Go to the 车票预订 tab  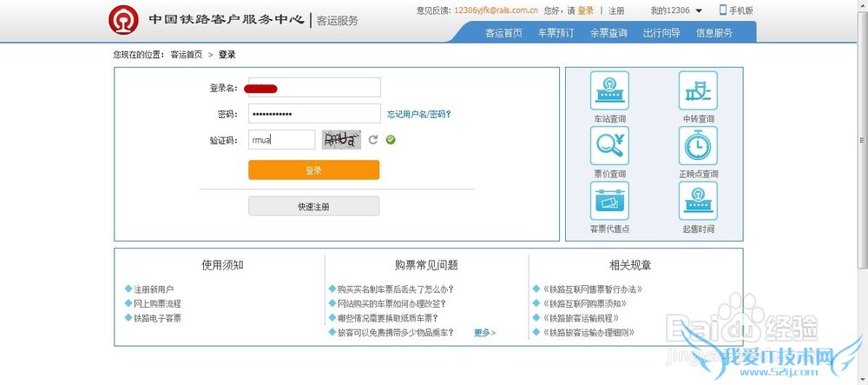pos(556,33)
